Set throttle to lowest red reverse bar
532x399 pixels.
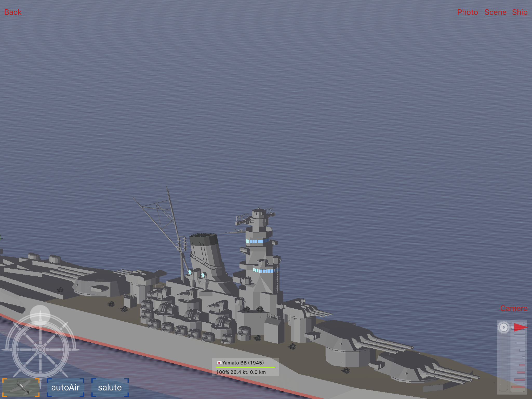[518, 387]
